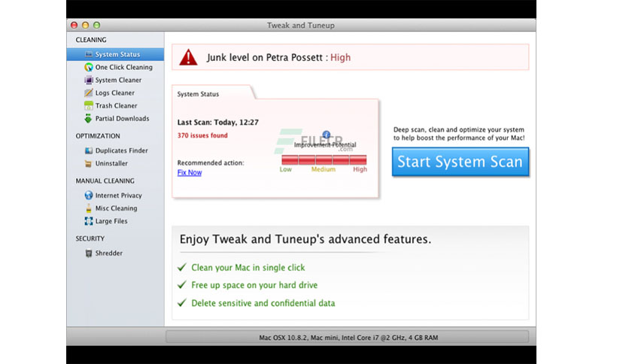The width and height of the screenshot is (629, 364).
Task: Open Large Files
Action: pos(116,221)
